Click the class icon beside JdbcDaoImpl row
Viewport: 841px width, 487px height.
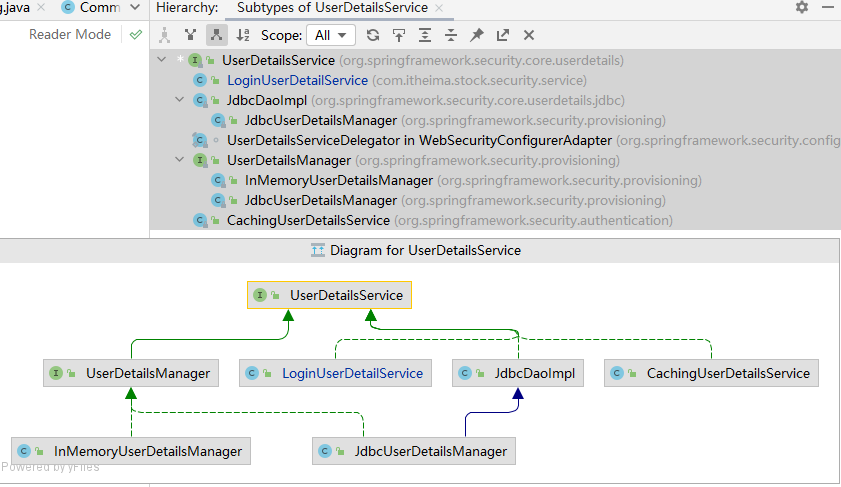tap(200, 100)
